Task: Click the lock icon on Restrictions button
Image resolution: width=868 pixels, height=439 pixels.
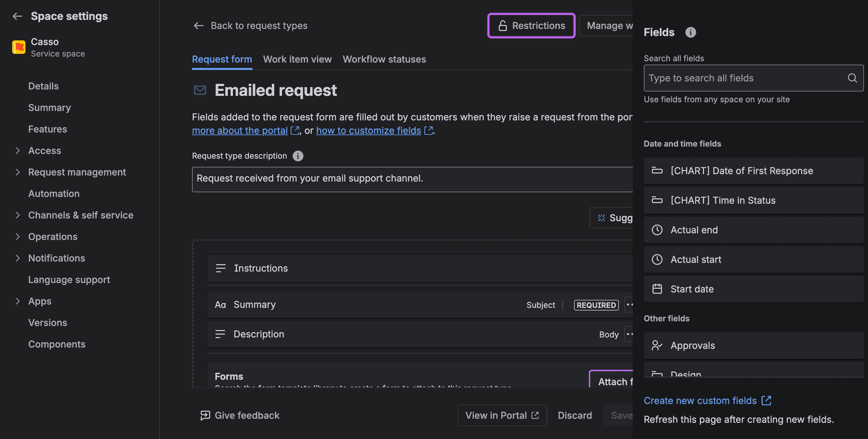Action: click(x=503, y=26)
